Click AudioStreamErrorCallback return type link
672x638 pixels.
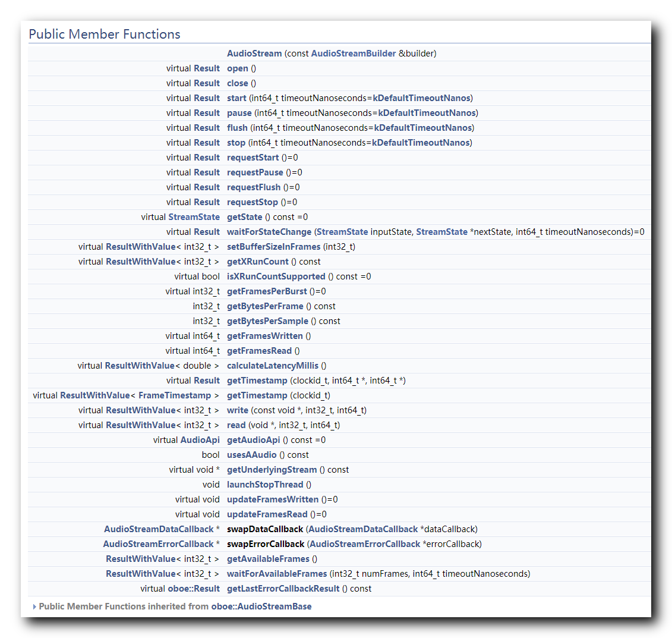coord(158,544)
